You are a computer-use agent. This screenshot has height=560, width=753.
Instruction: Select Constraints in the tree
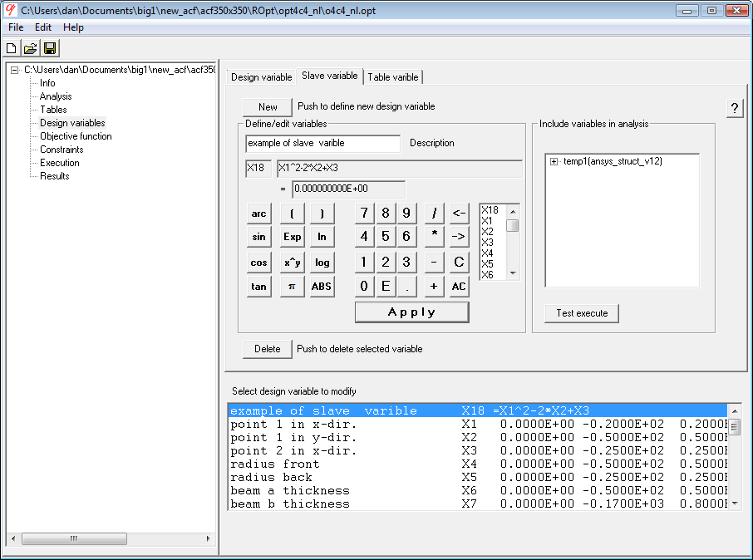[x=62, y=150]
